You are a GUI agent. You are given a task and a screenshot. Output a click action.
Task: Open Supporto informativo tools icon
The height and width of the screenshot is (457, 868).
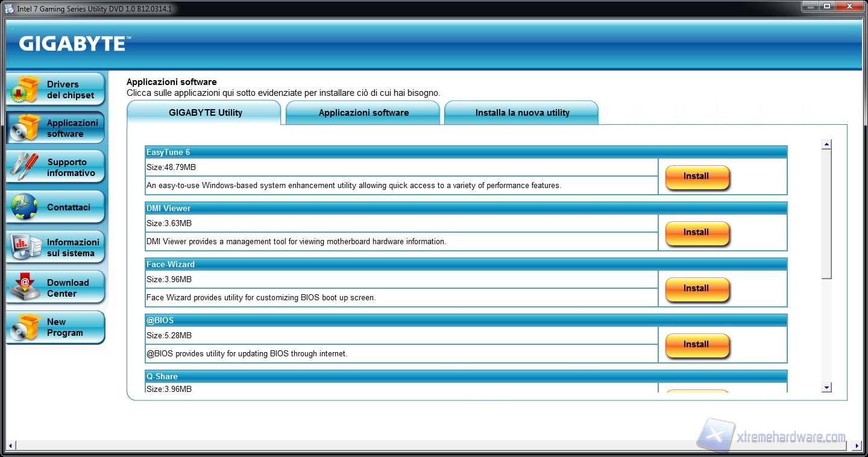pyautogui.click(x=25, y=167)
